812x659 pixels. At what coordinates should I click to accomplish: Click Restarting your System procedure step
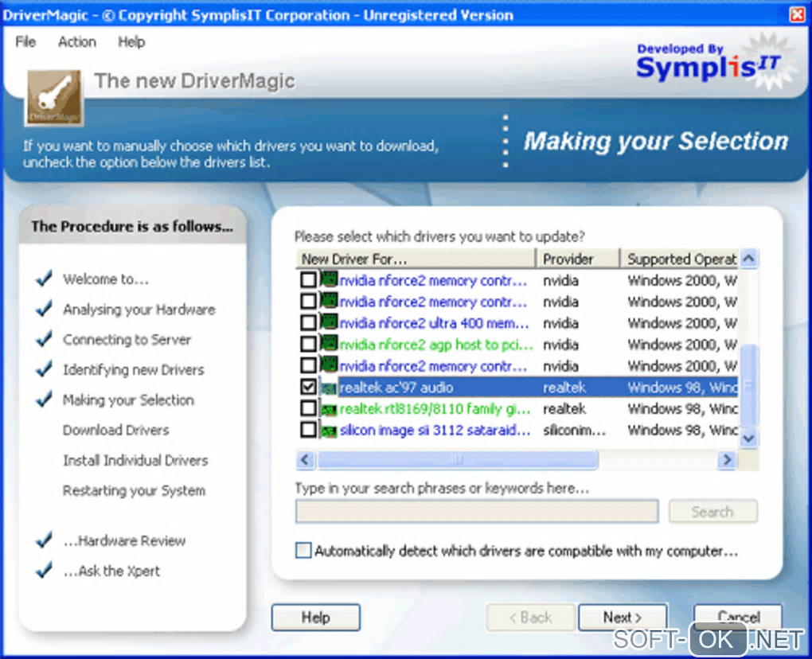(x=134, y=490)
